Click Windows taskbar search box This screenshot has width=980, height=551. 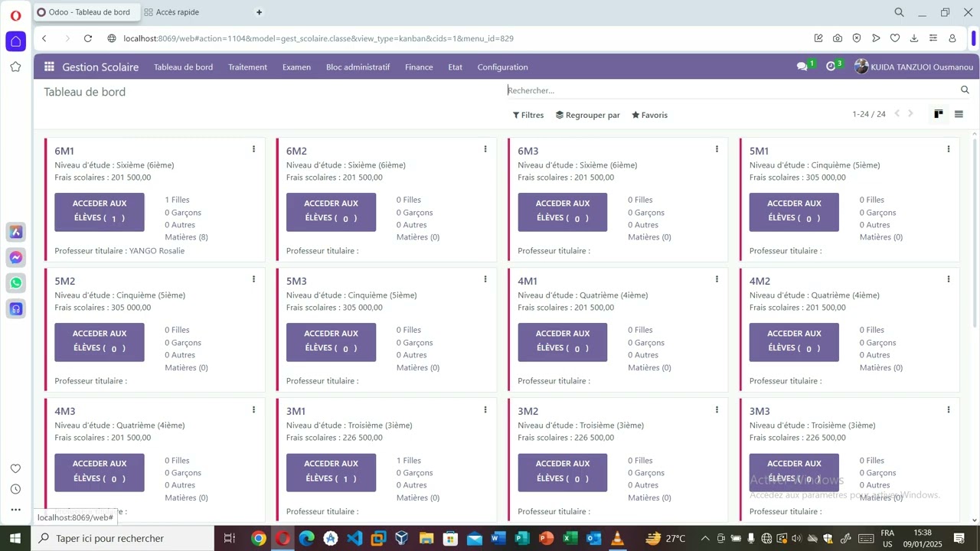pyautogui.click(x=122, y=539)
